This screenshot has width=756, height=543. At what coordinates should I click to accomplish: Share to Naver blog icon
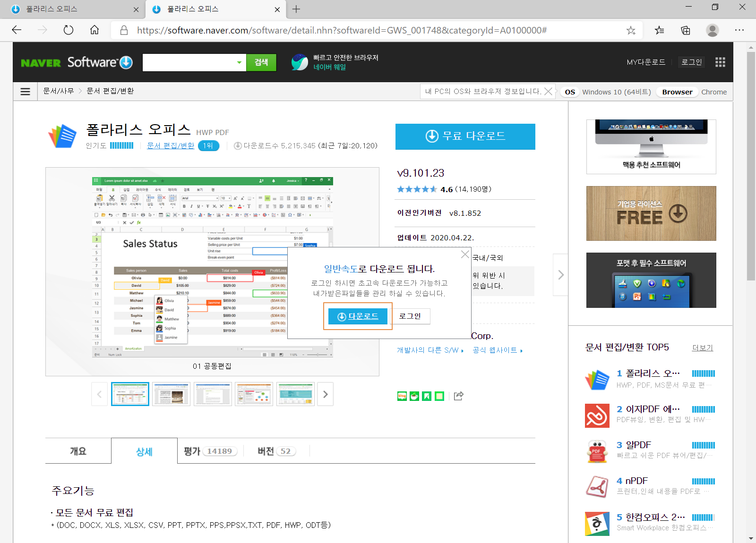click(x=402, y=396)
